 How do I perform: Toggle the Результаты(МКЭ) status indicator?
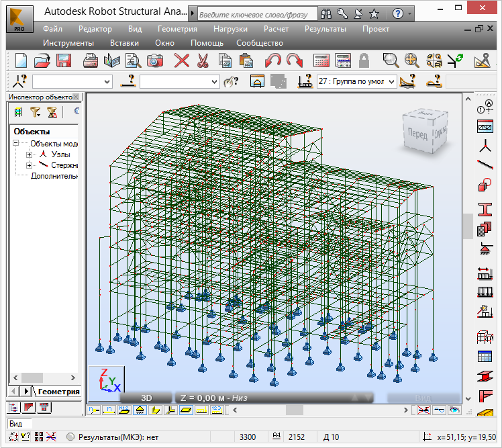pos(70,437)
